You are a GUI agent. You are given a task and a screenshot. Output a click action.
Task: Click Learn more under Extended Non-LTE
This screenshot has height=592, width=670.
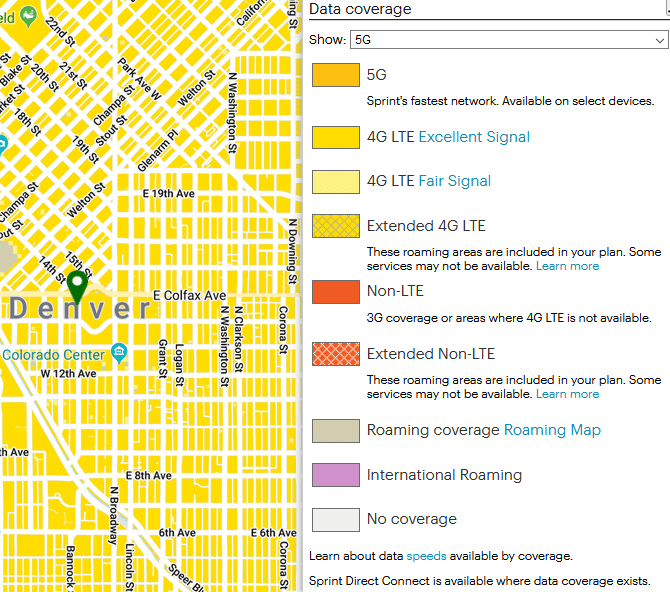coord(567,394)
